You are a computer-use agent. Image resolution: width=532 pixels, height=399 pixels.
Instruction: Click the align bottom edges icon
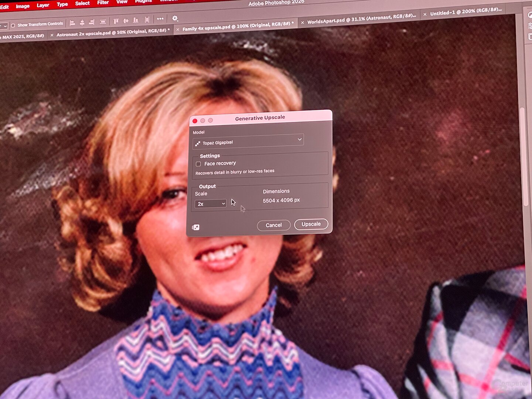(x=136, y=20)
